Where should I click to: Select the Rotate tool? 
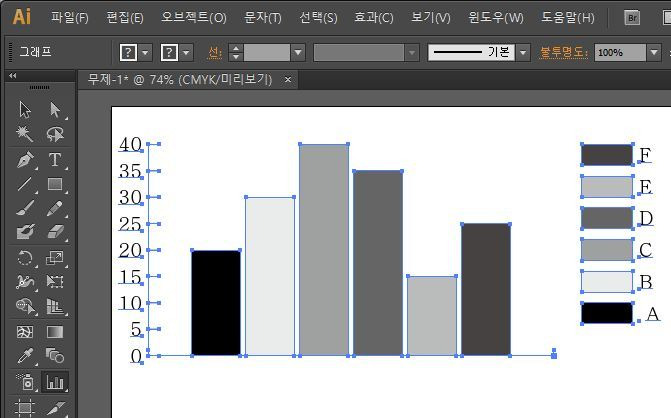[25, 258]
